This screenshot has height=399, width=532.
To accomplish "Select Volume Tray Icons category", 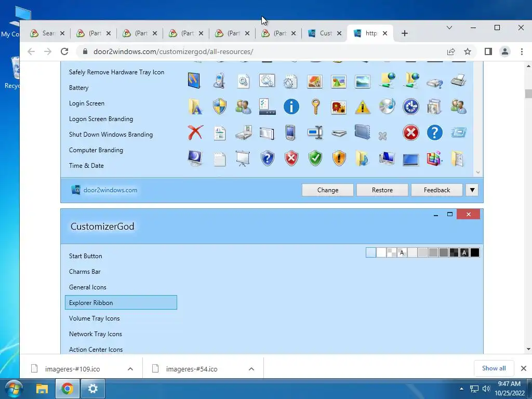I will point(95,318).
